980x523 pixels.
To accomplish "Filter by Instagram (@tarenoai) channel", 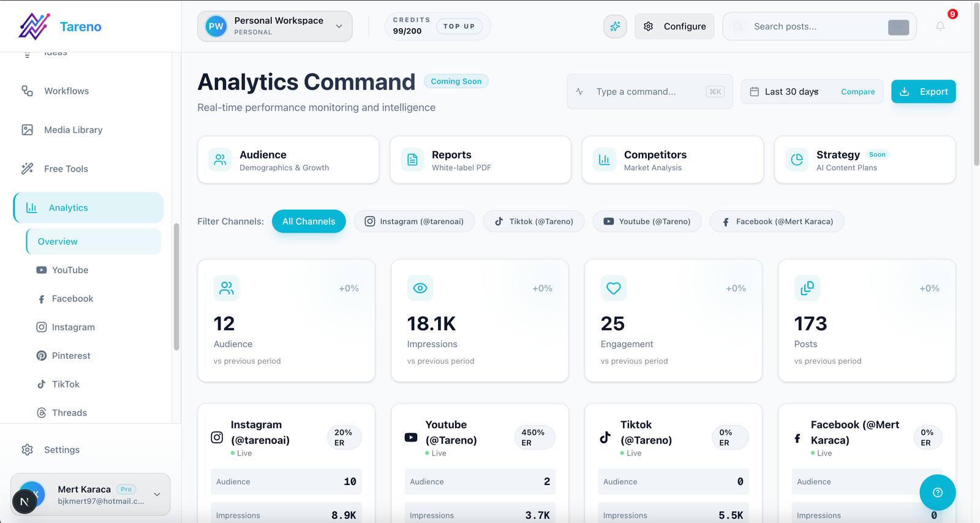I will click(414, 221).
